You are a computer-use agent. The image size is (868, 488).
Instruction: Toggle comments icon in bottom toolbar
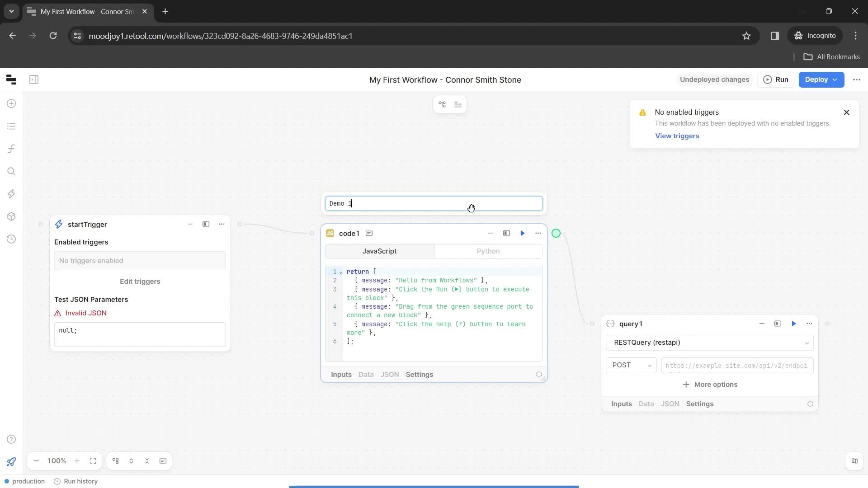pos(163,461)
